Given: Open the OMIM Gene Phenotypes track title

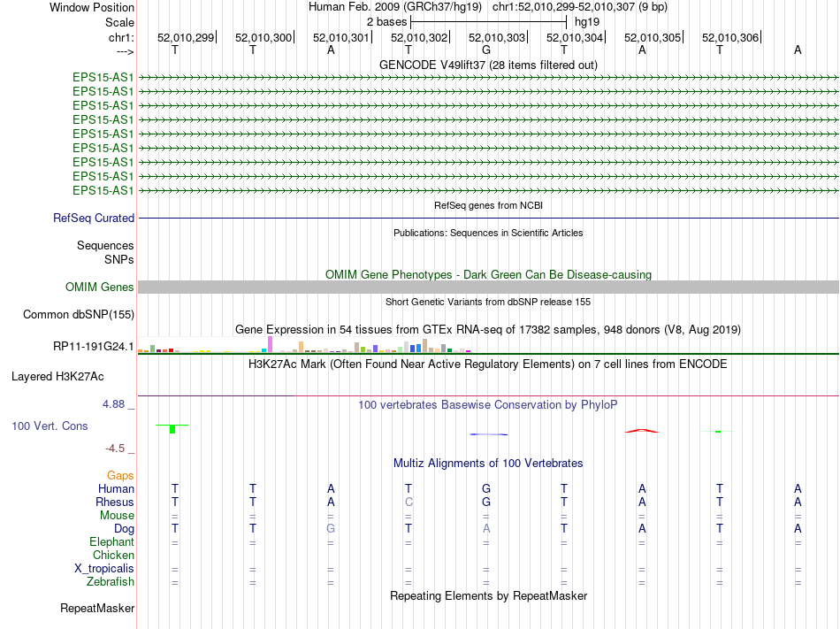Looking at the screenshot, I should (488, 274).
